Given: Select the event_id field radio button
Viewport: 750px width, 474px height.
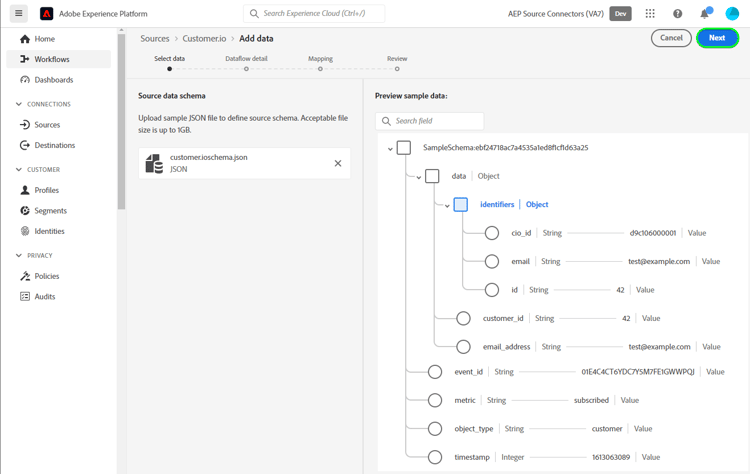Looking at the screenshot, I should 435,372.
